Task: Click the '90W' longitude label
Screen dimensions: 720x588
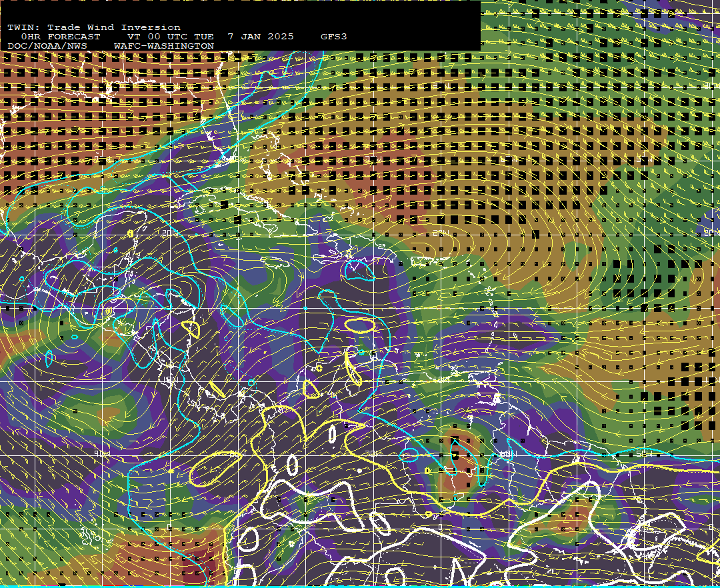Action: click(102, 453)
